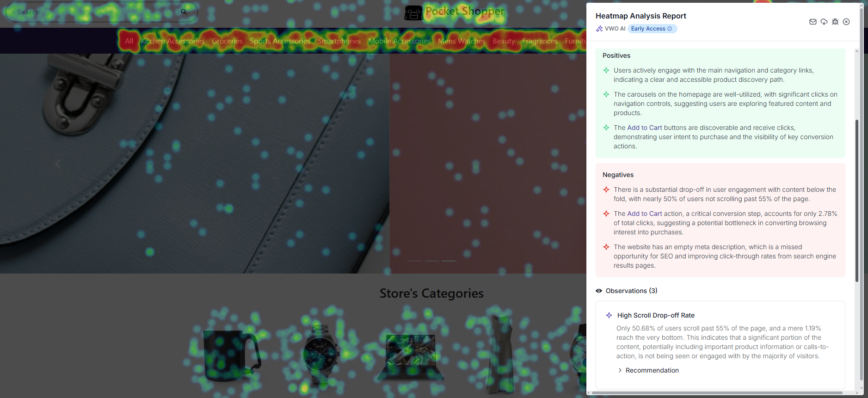Click the Observations eye icon

pyautogui.click(x=599, y=291)
